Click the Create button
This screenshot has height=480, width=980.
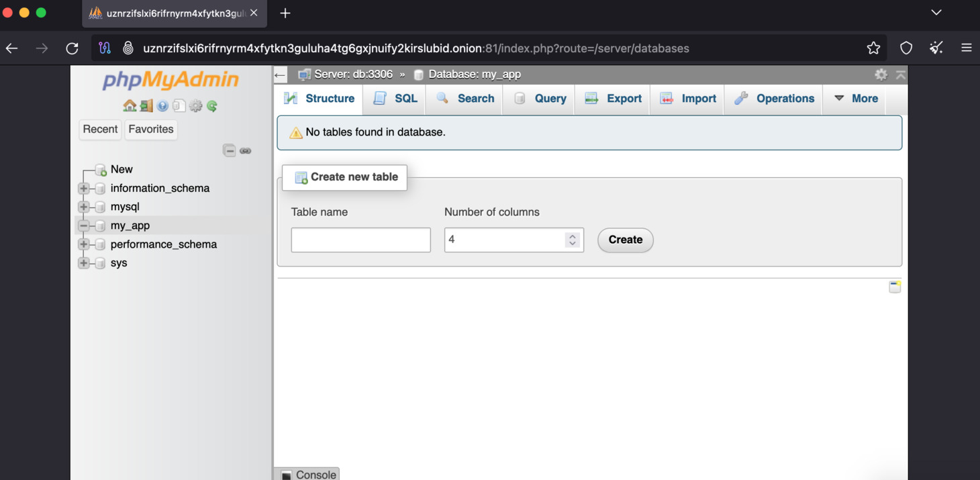626,240
